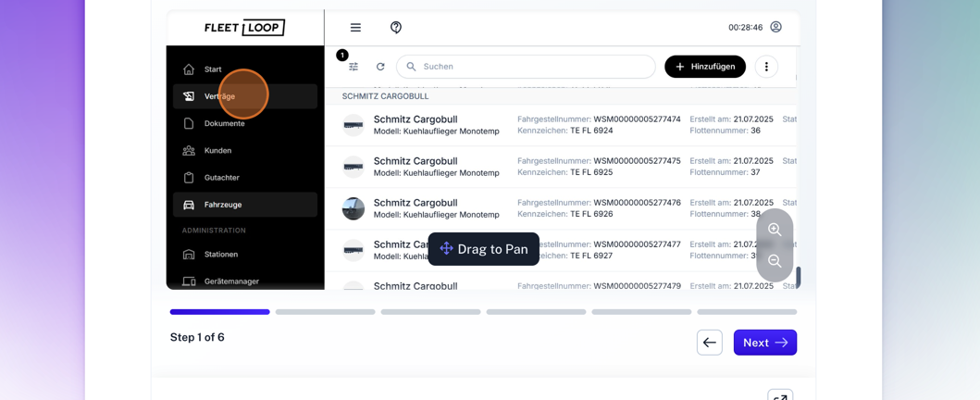Click the back arrow button
The width and height of the screenshot is (980, 400).
tap(710, 343)
